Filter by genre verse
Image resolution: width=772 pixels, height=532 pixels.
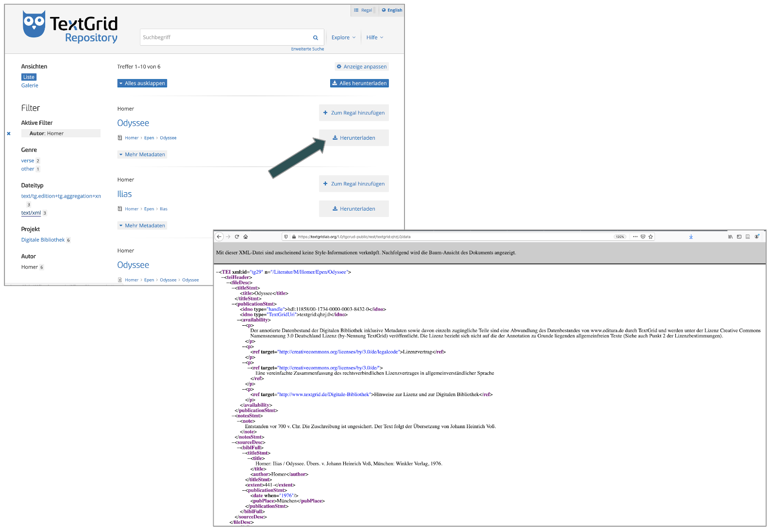28,161
